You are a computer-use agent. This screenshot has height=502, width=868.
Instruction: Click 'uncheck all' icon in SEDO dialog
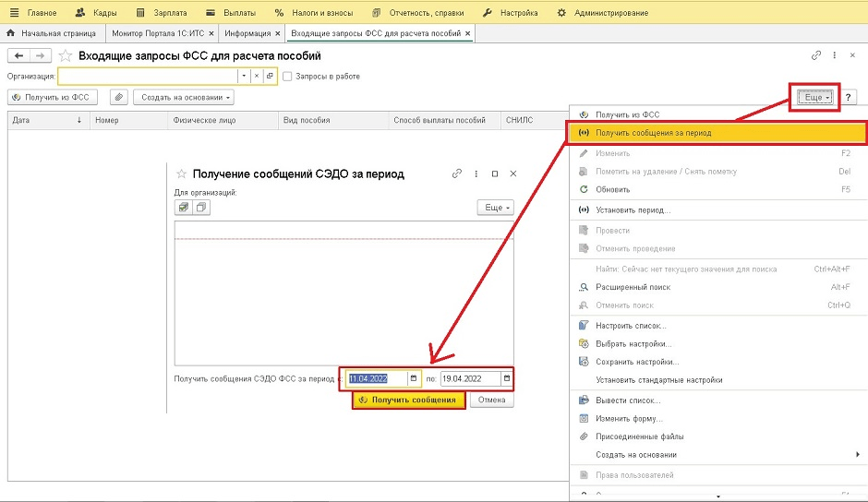click(200, 208)
